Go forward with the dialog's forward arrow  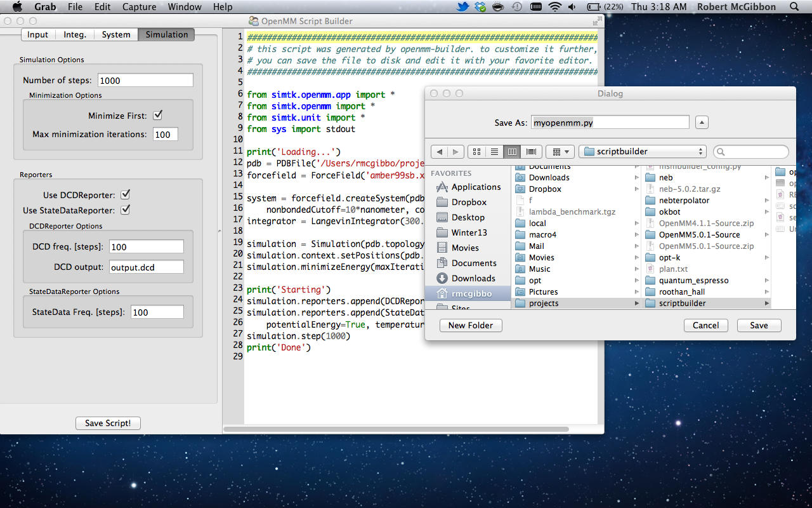455,152
